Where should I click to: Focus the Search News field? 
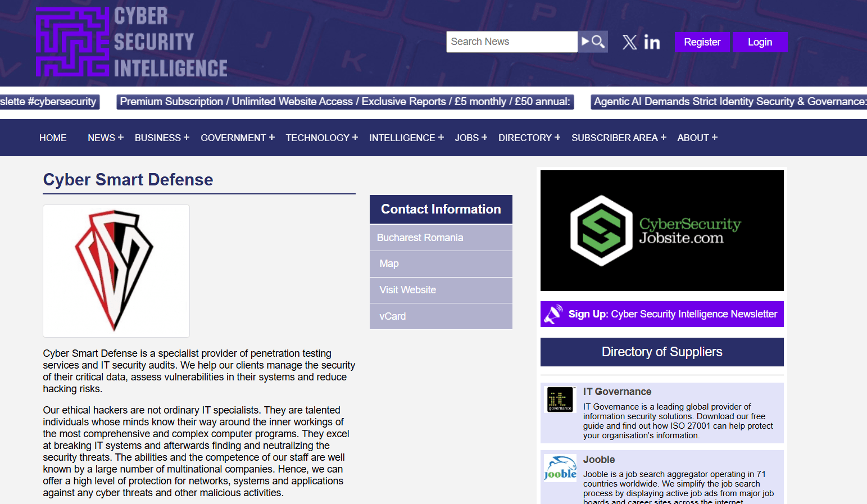[x=512, y=42]
